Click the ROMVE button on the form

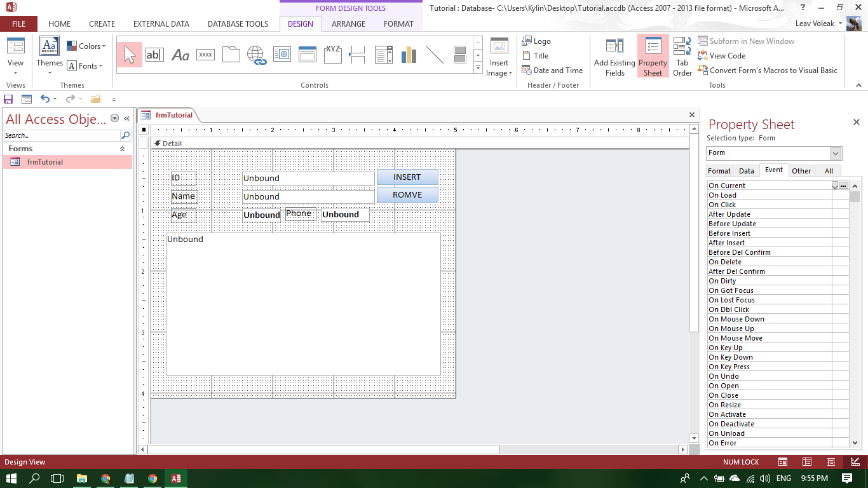(x=407, y=194)
